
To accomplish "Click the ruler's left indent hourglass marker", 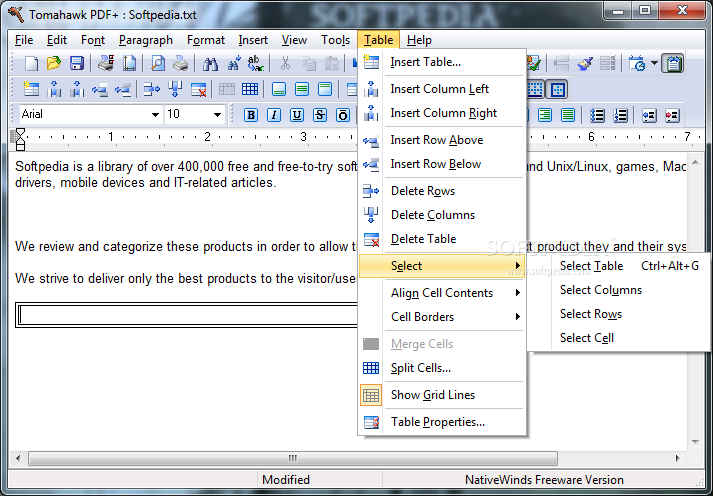I will coord(20,139).
